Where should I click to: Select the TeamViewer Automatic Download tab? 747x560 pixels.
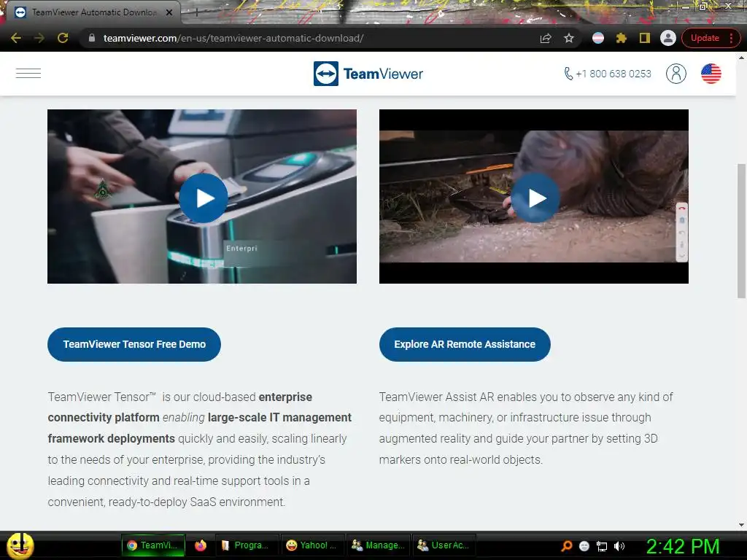tap(93, 12)
